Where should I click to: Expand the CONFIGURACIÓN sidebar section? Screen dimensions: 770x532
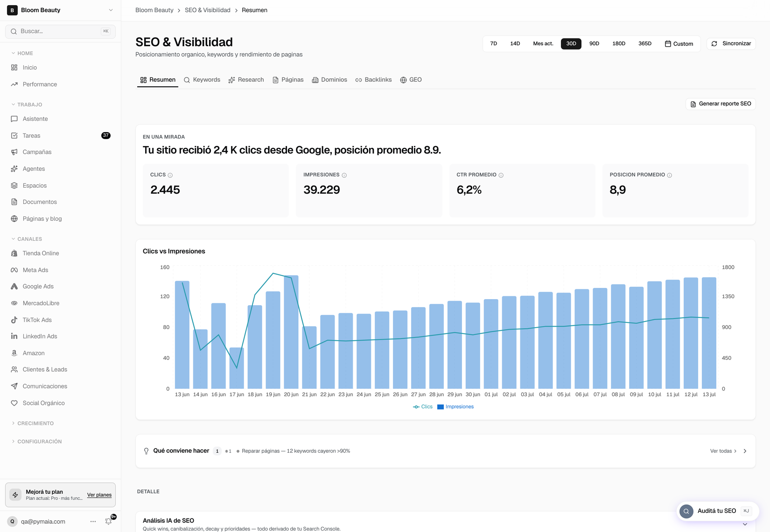pos(36,441)
